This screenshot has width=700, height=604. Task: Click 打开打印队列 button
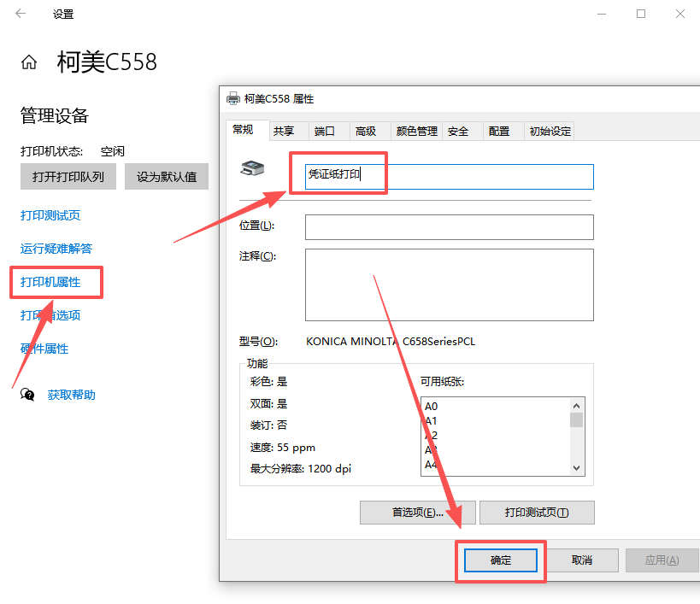(x=68, y=177)
